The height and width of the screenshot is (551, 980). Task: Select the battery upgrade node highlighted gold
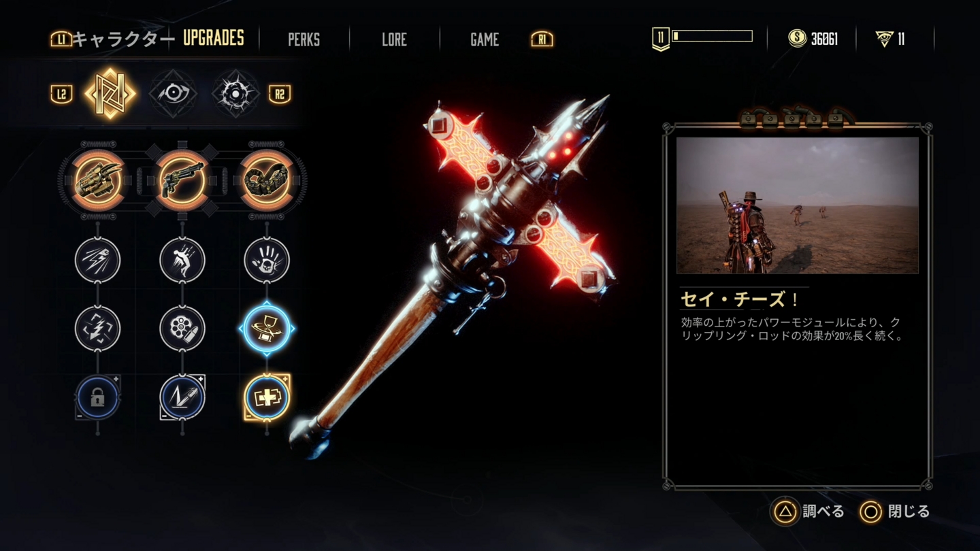click(x=267, y=397)
